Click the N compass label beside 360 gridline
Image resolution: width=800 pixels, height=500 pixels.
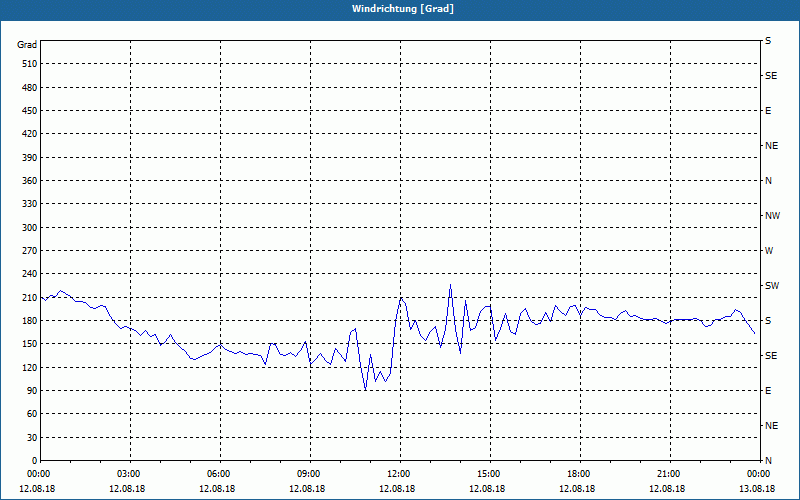pos(768,181)
